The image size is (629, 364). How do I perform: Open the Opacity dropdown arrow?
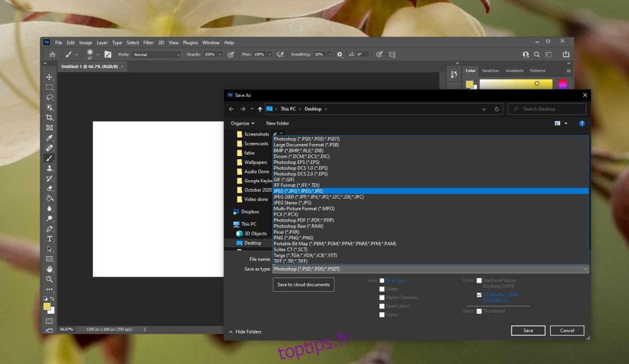220,54
